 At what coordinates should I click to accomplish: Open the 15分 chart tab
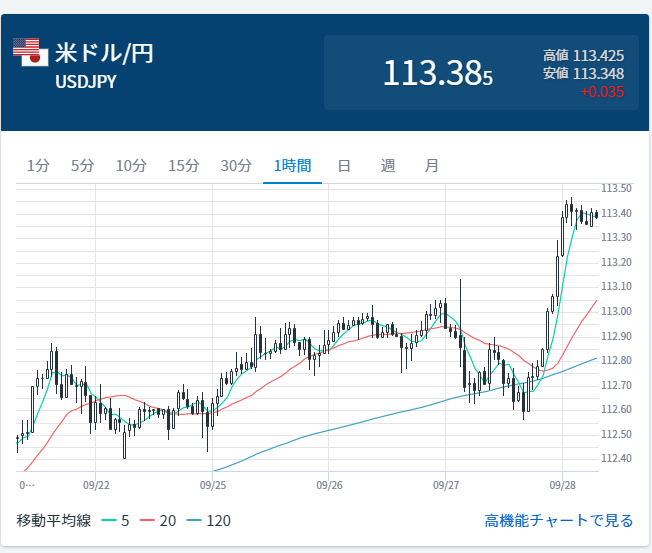coord(183,166)
